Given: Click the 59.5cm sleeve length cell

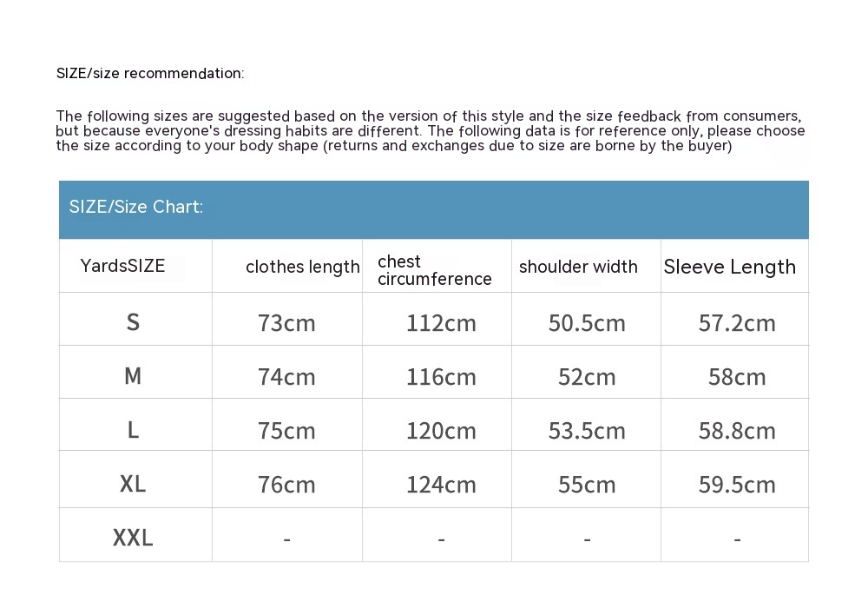Looking at the screenshot, I should 737,485.
